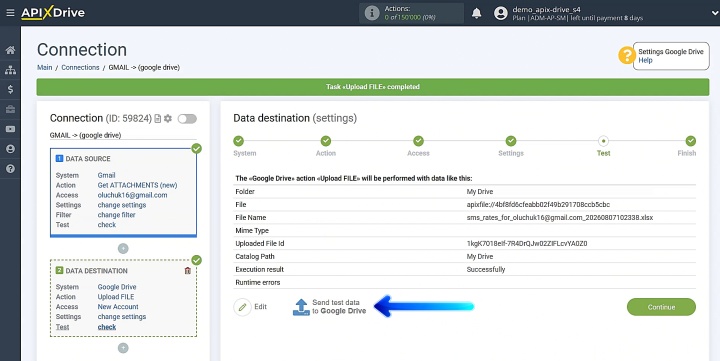Go to the Settings step
The width and height of the screenshot is (720, 361).
pos(511,141)
